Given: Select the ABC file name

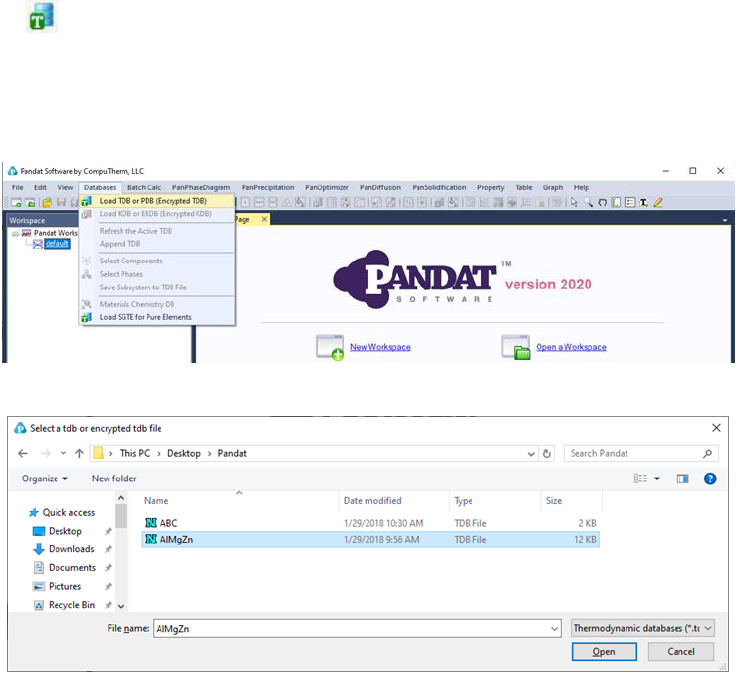Looking at the screenshot, I should pyautogui.click(x=168, y=523).
